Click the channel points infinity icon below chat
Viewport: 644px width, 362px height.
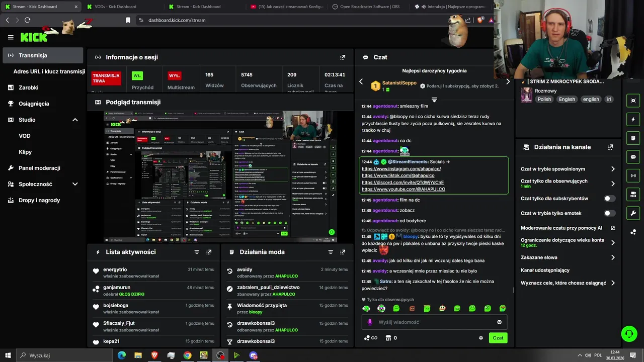[x=371, y=338]
